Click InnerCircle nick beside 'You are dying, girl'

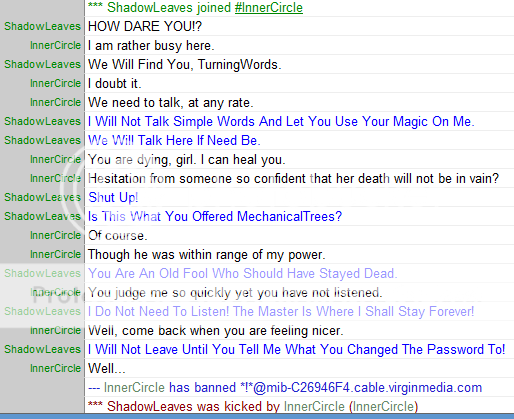point(55,159)
